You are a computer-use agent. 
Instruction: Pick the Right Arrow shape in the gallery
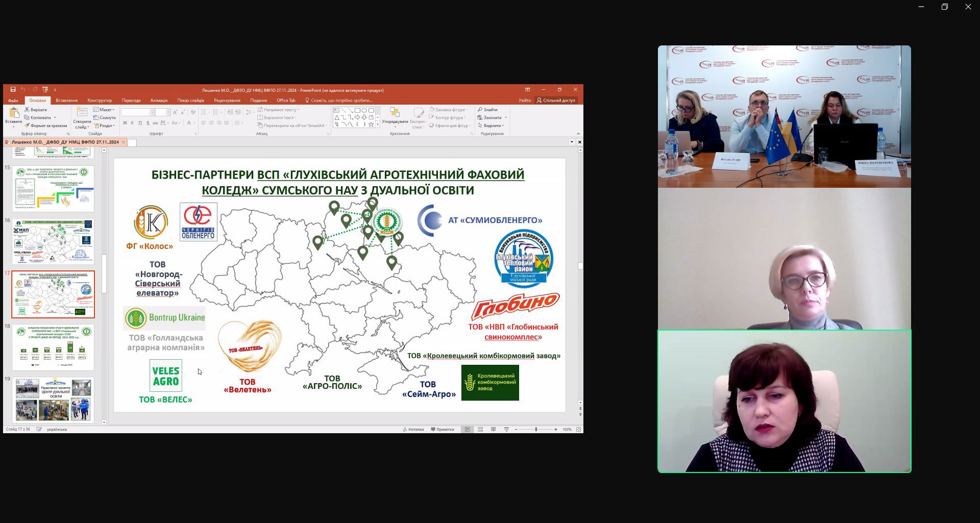pos(357,117)
